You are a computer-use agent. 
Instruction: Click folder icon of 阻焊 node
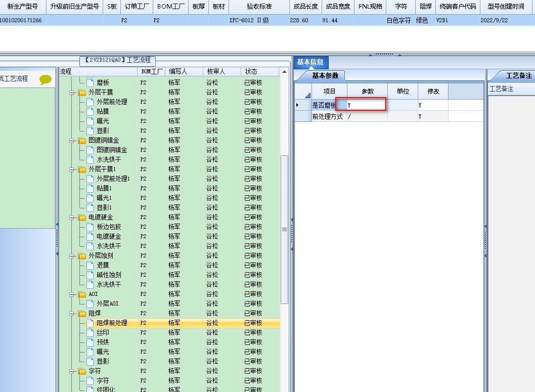(x=82, y=314)
